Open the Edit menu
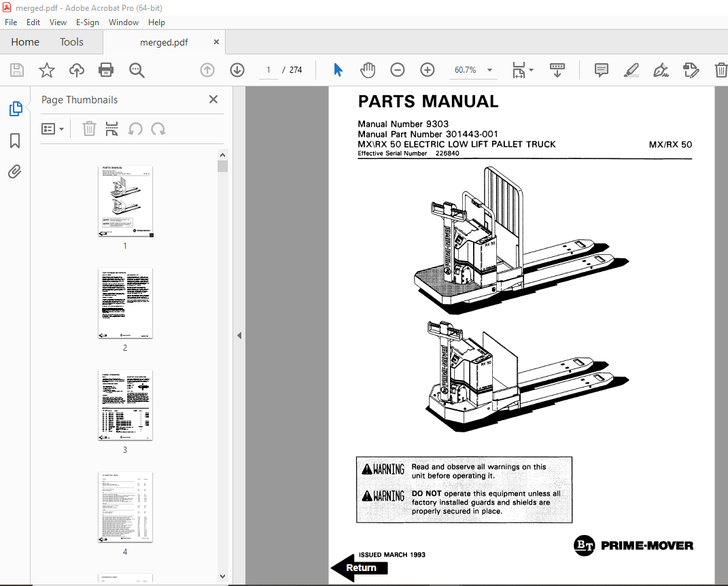Image resolution: width=728 pixels, height=586 pixels. [x=33, y=22]
